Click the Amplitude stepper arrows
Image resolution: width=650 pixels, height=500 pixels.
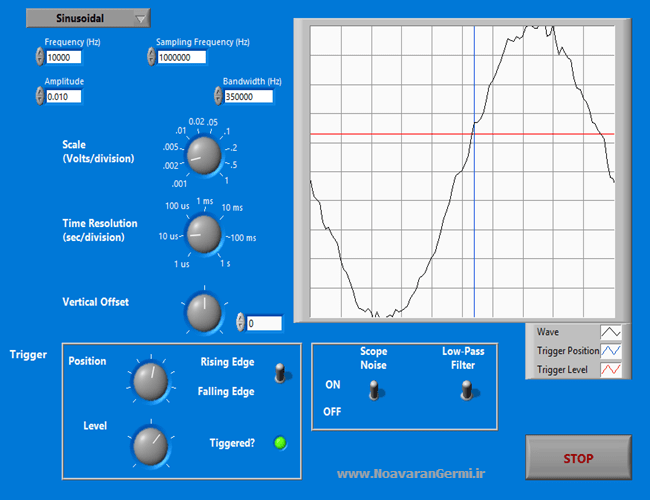40,96
